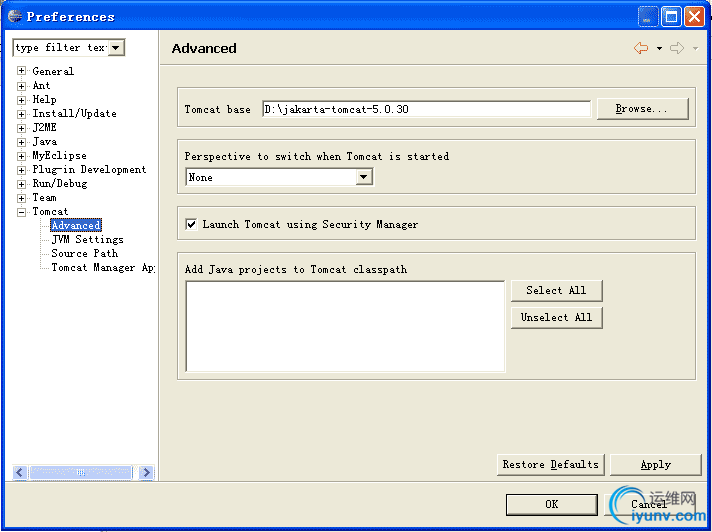Select Tomcat Manager App tree item
Viewport: 712px width, 532px height.
coord(103,267)
